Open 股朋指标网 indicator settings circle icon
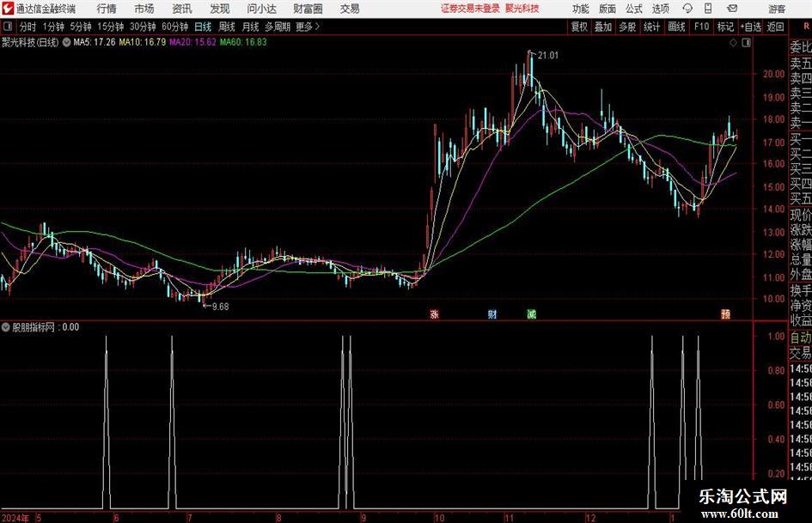Screen dimensions: 812x523 (x=6, y=327)
